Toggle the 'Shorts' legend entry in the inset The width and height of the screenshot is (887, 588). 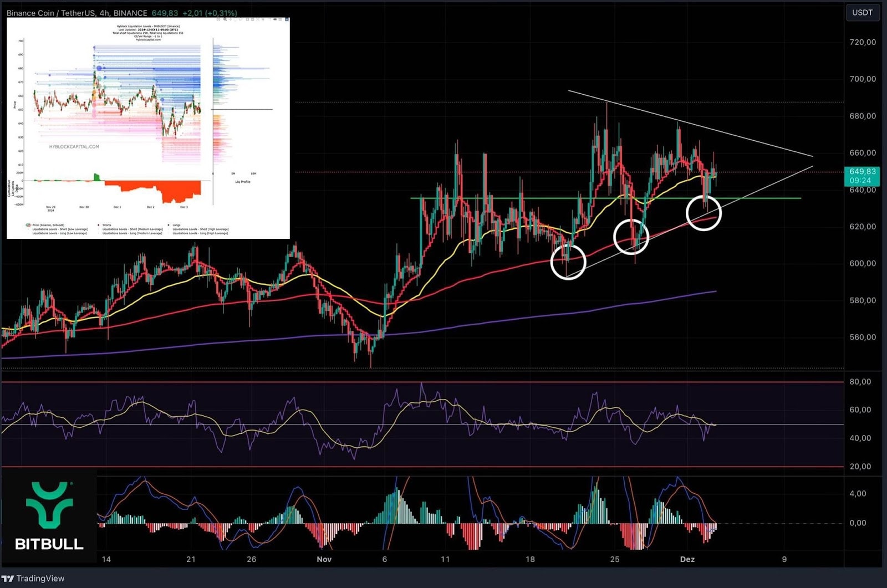105,225
